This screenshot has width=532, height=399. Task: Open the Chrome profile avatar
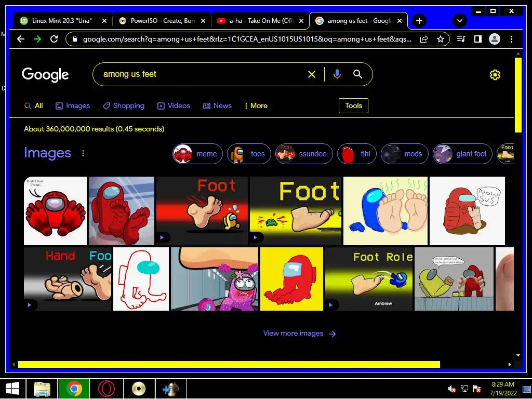[495, 39]
